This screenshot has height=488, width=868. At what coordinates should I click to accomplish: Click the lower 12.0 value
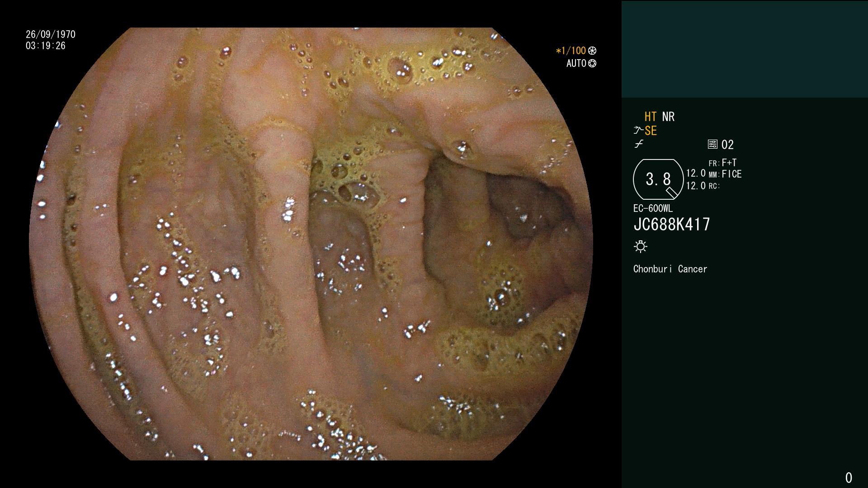pos(696,186)
